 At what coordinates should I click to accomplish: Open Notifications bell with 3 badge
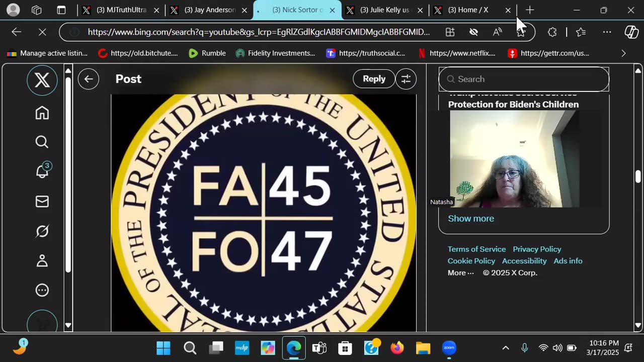[x=43, y=171]
